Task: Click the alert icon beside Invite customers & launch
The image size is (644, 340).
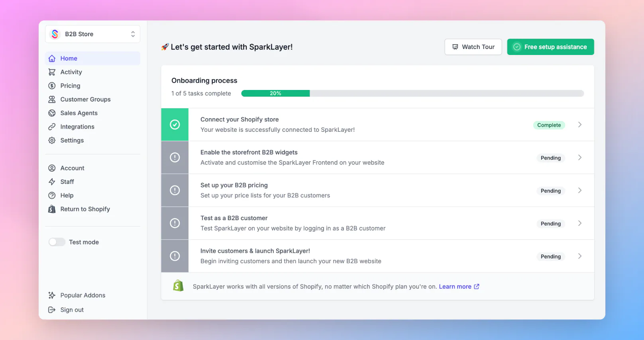Action: [x=175, y=256]
